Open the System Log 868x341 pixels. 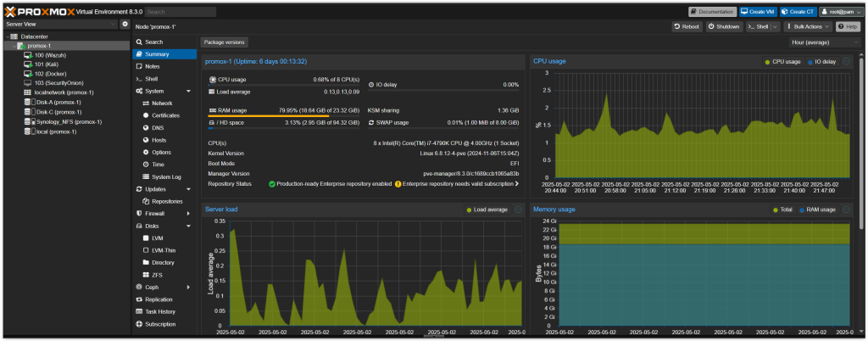click(164, 177)
